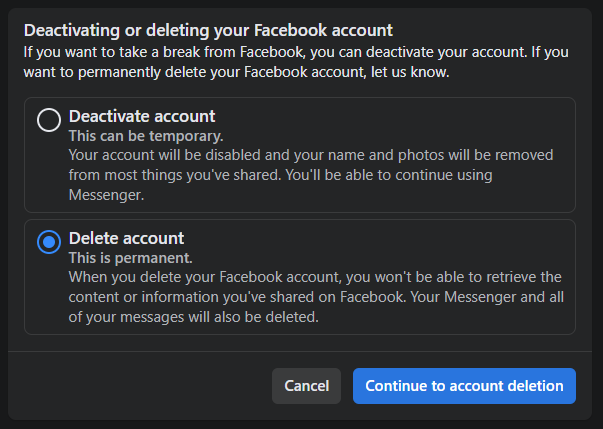Click the "Delete account" option title
Image resolution: width=603 pixels, height=429 pixels.
tap(126, 238)
